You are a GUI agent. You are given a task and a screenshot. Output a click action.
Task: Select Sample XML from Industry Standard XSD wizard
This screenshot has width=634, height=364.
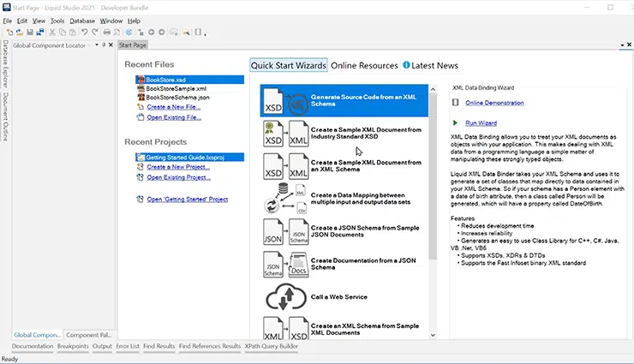point(344,134)
